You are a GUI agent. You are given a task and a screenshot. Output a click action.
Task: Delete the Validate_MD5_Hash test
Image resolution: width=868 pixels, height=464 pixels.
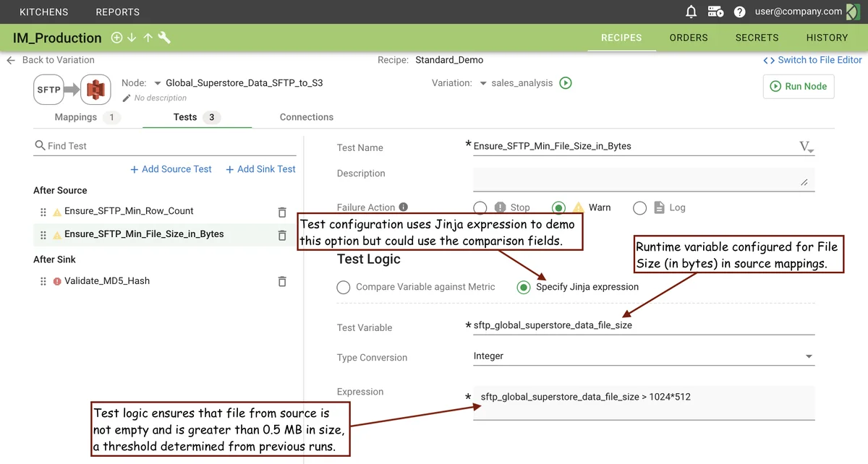[282, 281]
